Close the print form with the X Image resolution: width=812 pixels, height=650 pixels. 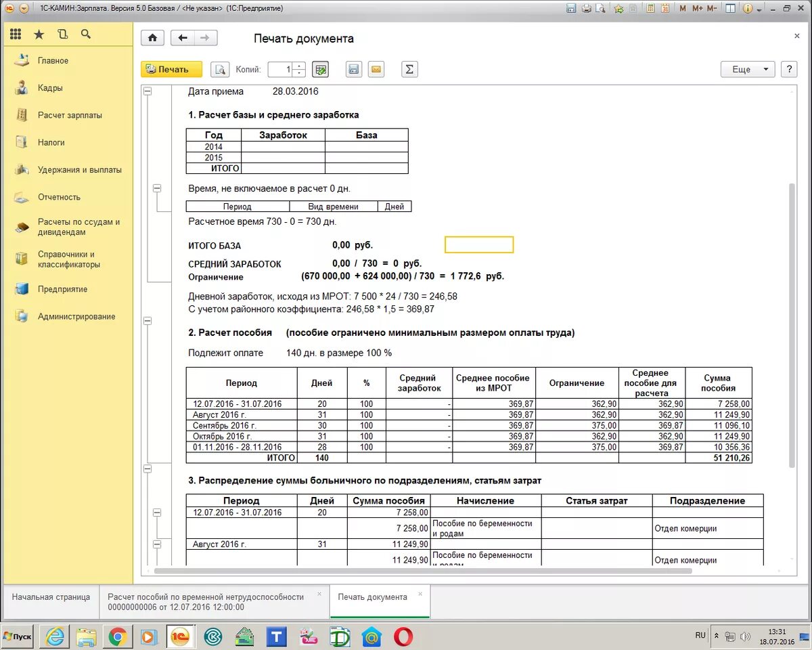point(797,37)
